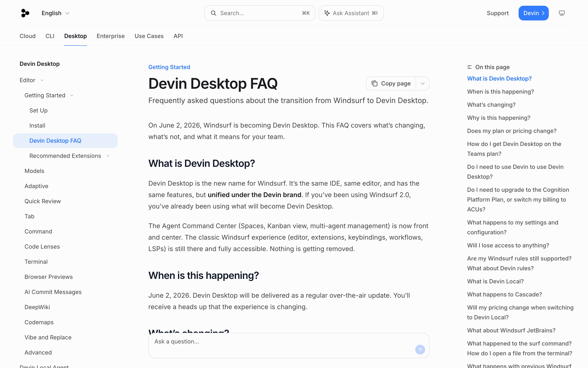The width and height of the screenshot is (588, 368).
Task: Jump to upgrade to Cognition Platform Plan anchor
Action: point(518,200)
